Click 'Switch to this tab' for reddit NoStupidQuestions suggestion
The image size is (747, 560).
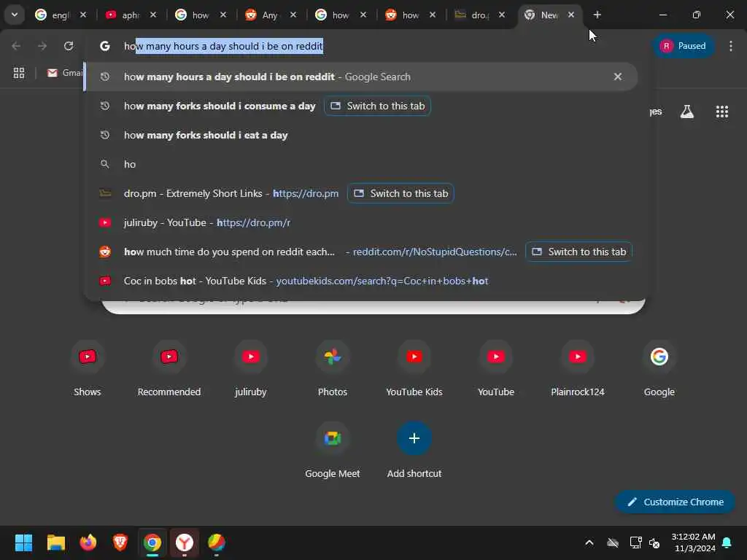point(578,252)
